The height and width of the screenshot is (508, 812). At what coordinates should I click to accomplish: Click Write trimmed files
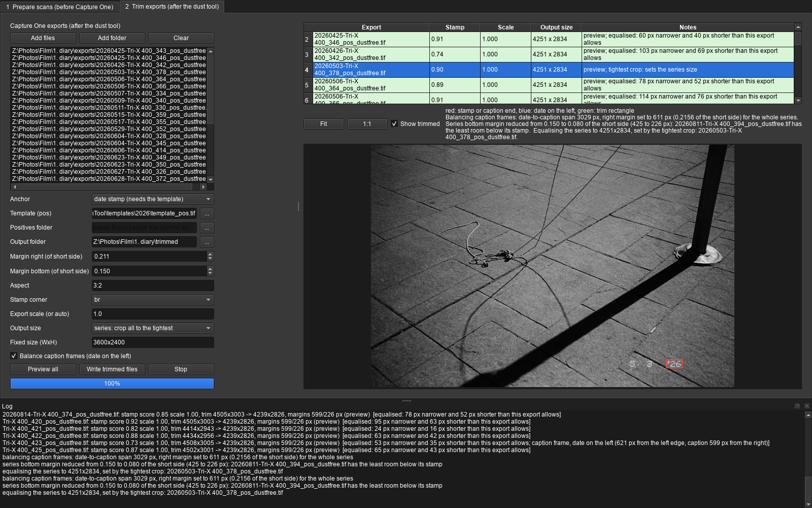(x=112, y=369)
